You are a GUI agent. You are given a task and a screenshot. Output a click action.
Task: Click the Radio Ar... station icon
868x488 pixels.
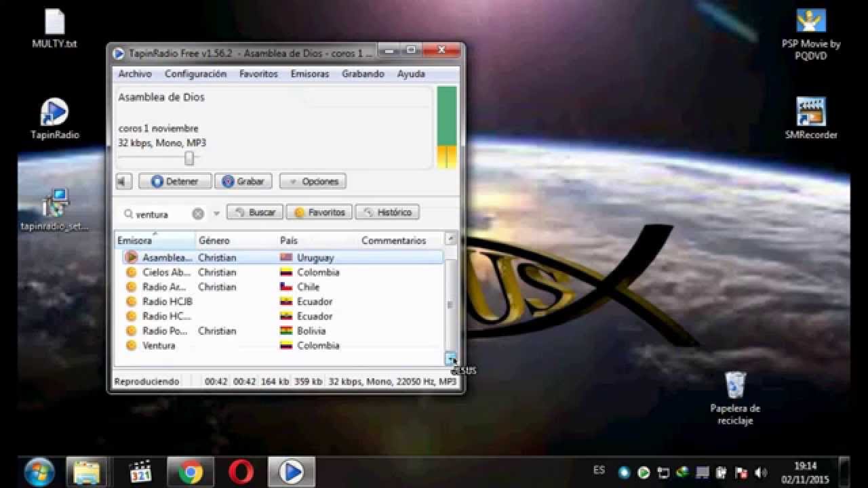[x=132, y=287]
